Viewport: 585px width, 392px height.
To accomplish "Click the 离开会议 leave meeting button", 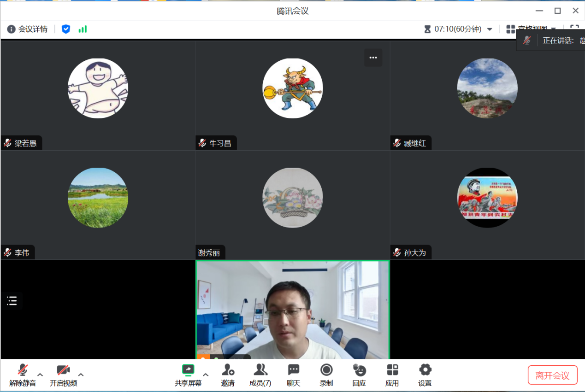I will tap(552, 375).
